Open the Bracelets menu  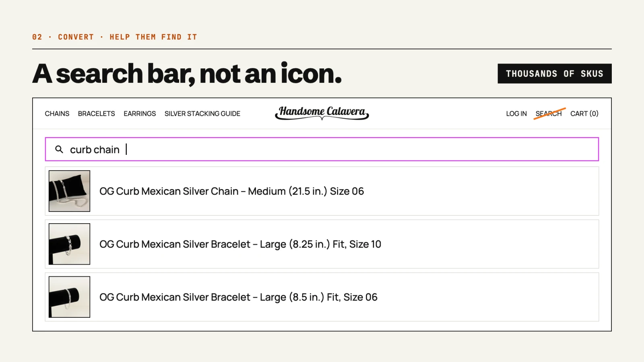(97, 114)
